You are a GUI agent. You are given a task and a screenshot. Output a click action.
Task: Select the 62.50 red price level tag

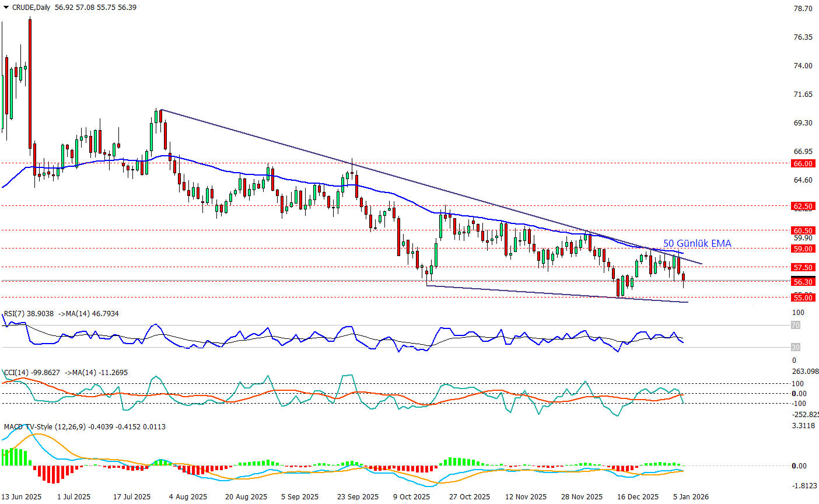coord(803,206)
